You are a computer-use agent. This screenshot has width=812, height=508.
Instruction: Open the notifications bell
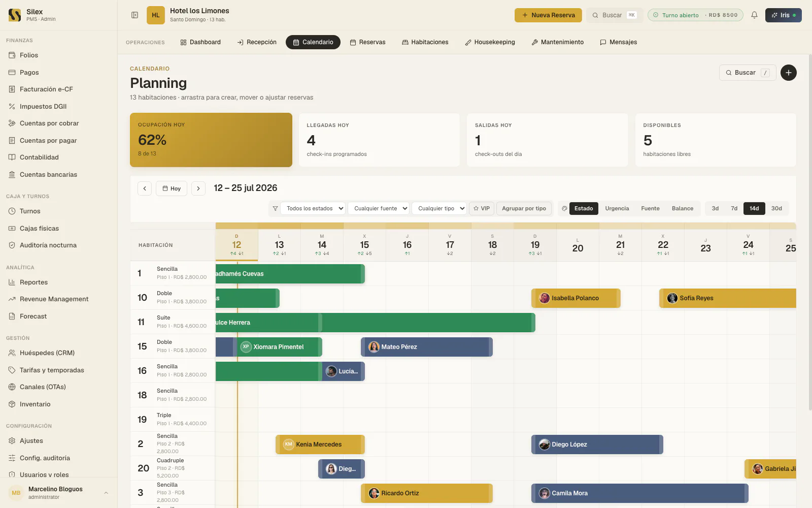coord(754,15)
